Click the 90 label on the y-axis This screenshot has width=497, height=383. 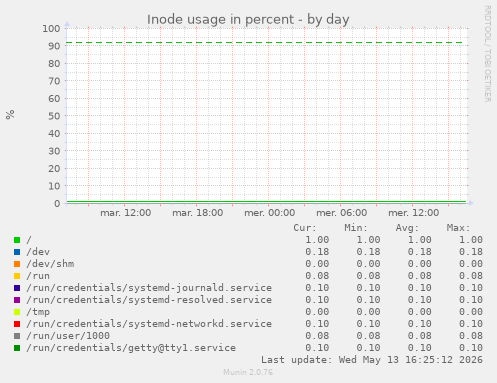pyautogui.click(x=54, y=46)
